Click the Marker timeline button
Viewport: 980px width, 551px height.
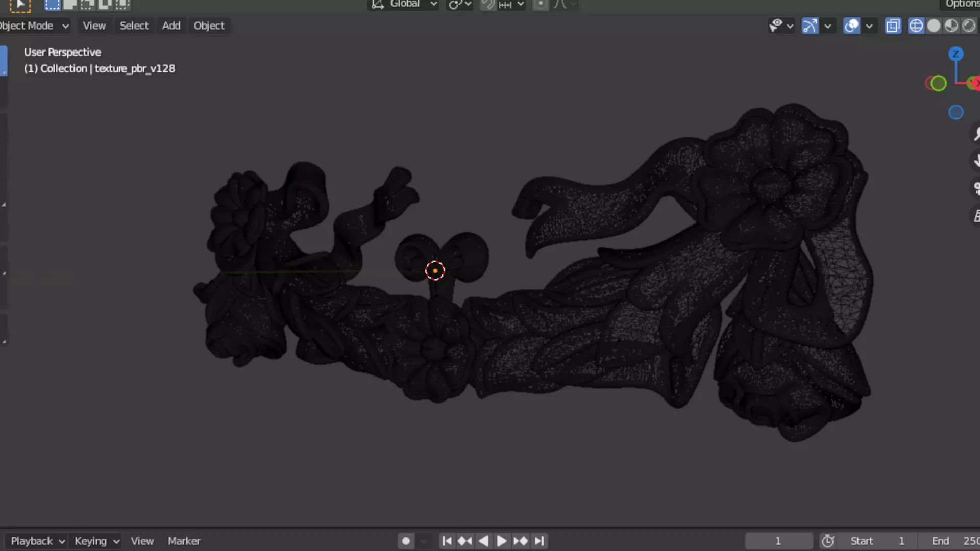click(x=184, y=541)
